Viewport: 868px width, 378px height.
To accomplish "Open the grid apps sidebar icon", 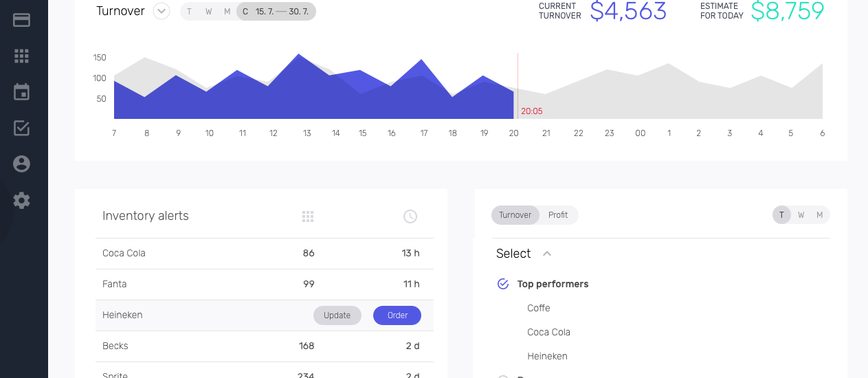I will click(x=21, y=56).
